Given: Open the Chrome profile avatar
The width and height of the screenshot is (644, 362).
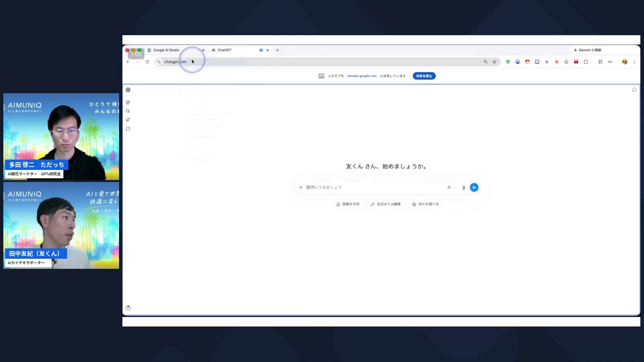Looking at the screenshot, I should coord(625,62).
